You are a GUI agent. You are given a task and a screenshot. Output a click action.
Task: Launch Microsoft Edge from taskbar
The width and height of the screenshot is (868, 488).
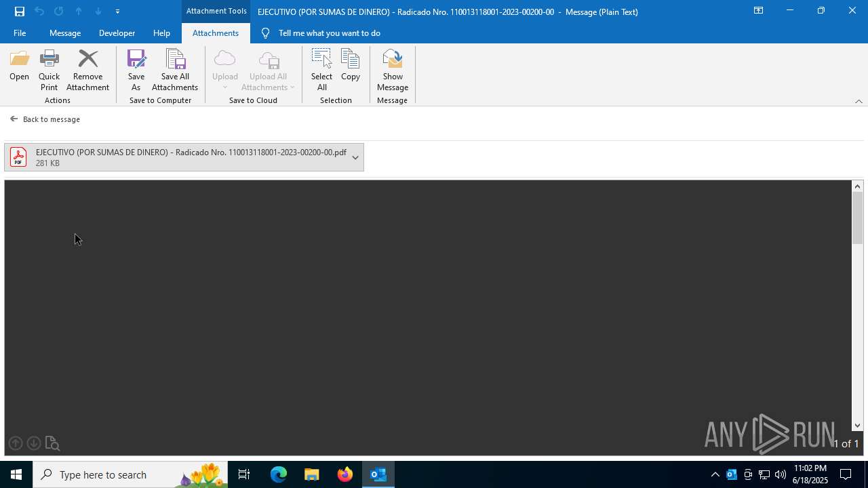279,474
